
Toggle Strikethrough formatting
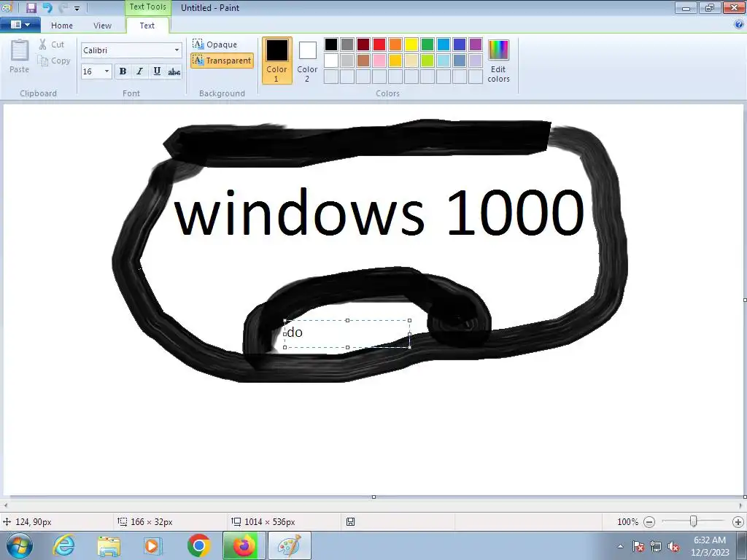(x=174, y=71)
